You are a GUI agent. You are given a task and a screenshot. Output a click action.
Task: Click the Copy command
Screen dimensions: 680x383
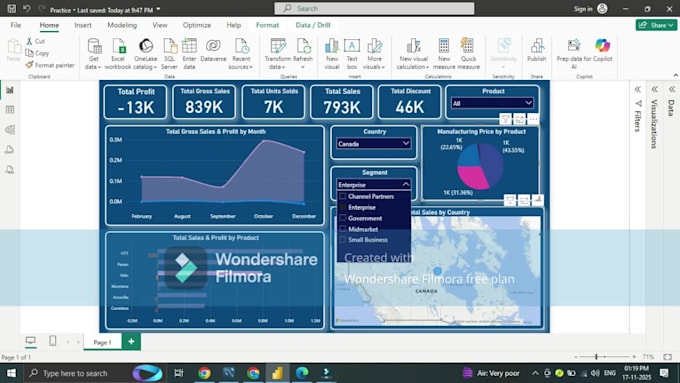(37, 53)
